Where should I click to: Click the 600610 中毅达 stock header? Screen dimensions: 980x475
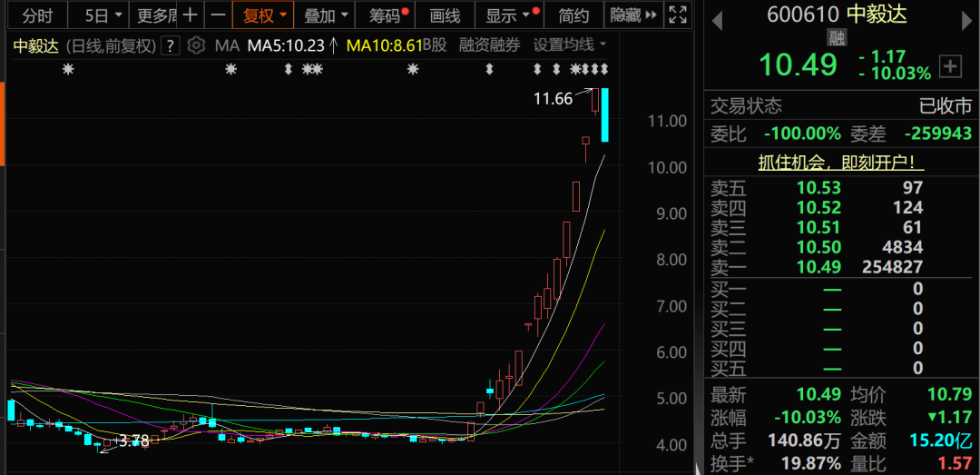pyautogui.click(x=837, y=15)
